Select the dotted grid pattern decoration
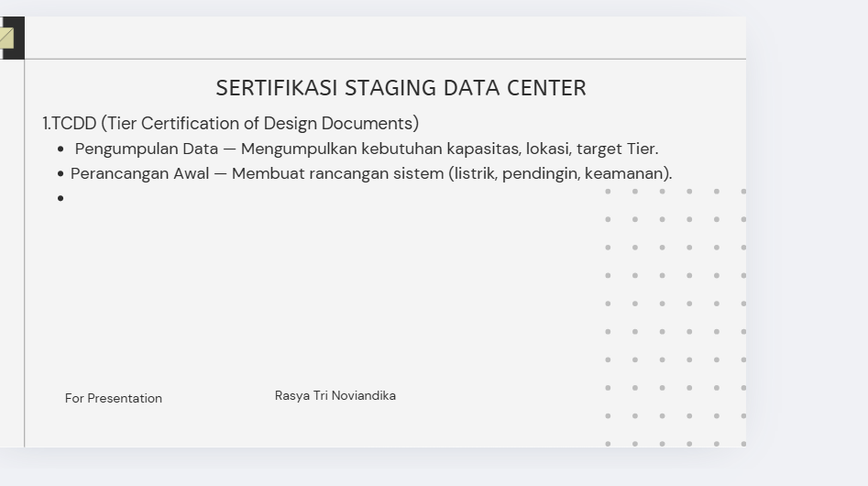Viewport: 868px width, 486px height. coord(676,317)
